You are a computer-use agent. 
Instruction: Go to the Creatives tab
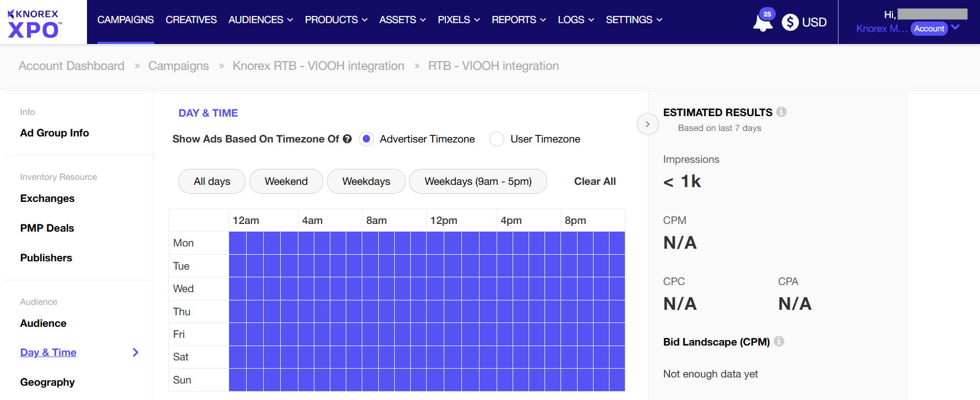tap(191, 20)
